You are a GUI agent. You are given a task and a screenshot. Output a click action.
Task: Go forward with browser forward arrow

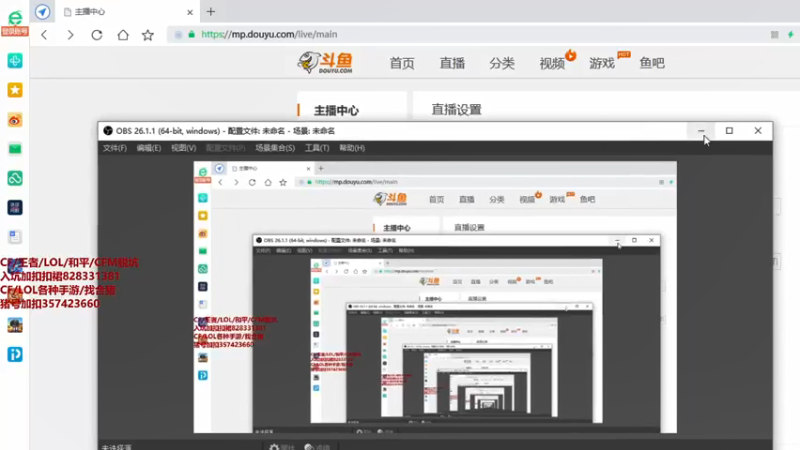tap(70, 35)
